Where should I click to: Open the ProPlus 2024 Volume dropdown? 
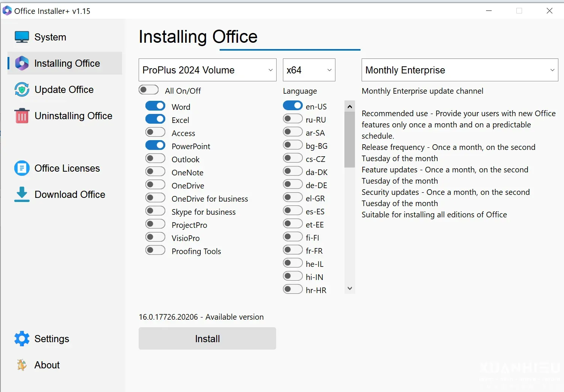click(x=208, y=70)
